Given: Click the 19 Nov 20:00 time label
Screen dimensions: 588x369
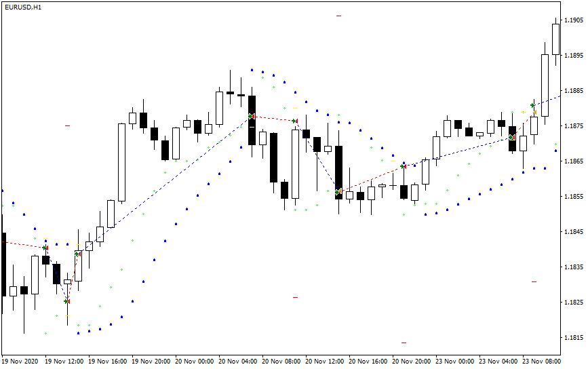Looking at the screenshot, I should click(151, 362).
